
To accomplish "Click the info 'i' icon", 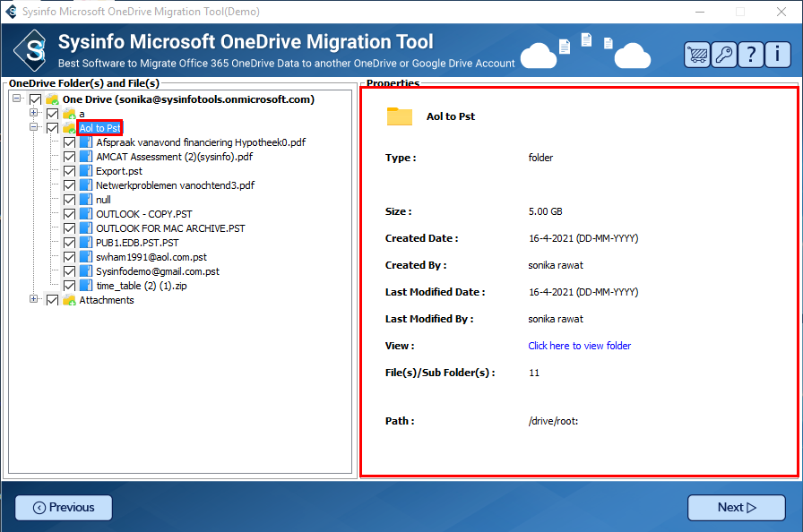I will 778,54.
